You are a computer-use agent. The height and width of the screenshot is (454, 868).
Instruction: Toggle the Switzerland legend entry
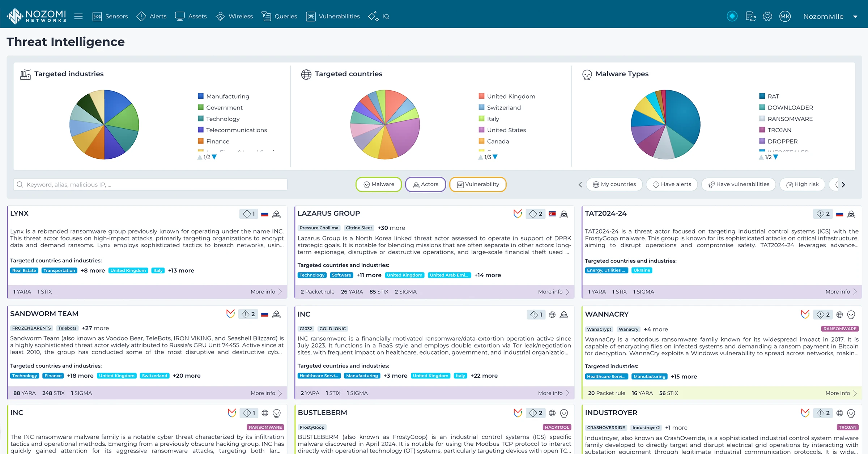pos(500,107)
